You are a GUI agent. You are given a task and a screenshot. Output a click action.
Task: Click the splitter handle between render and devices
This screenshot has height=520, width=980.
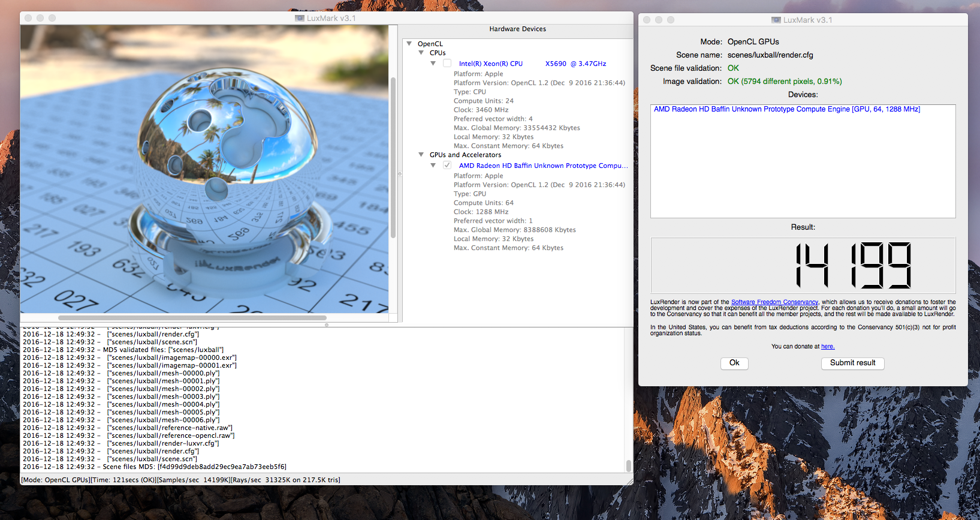coord(400,174)
